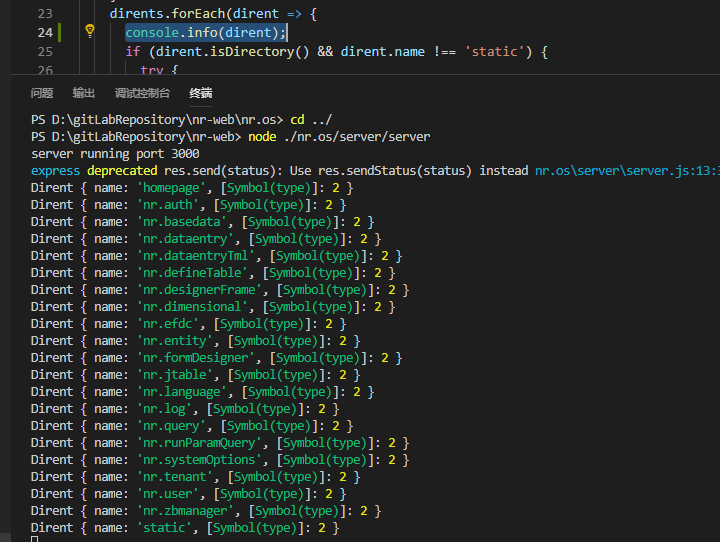Click the PS D:\gitLabRepository\nr-web\nr.os> prompt
Viewport: 720px width, 542px height.
157,120
